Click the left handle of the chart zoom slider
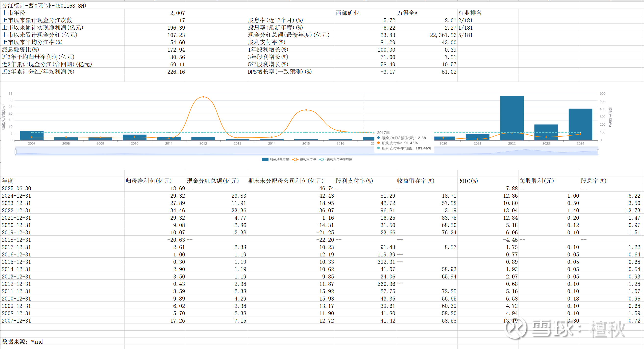 tap(16, 152)
